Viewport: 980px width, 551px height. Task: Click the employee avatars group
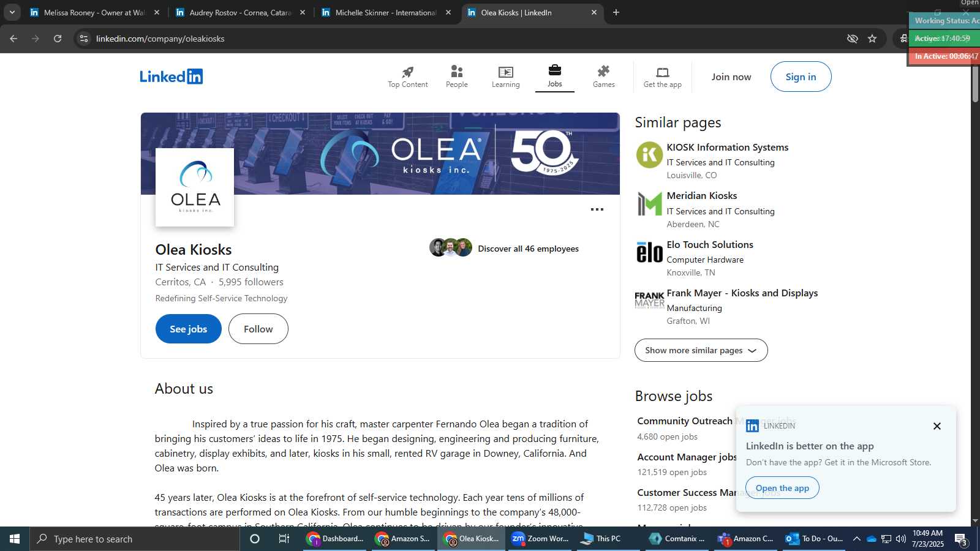click(x=451, y=247)
